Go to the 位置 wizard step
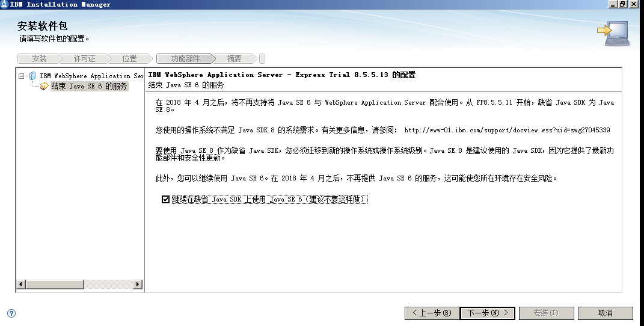The height and width of the screenshot is (326, 644). (129, 59)
